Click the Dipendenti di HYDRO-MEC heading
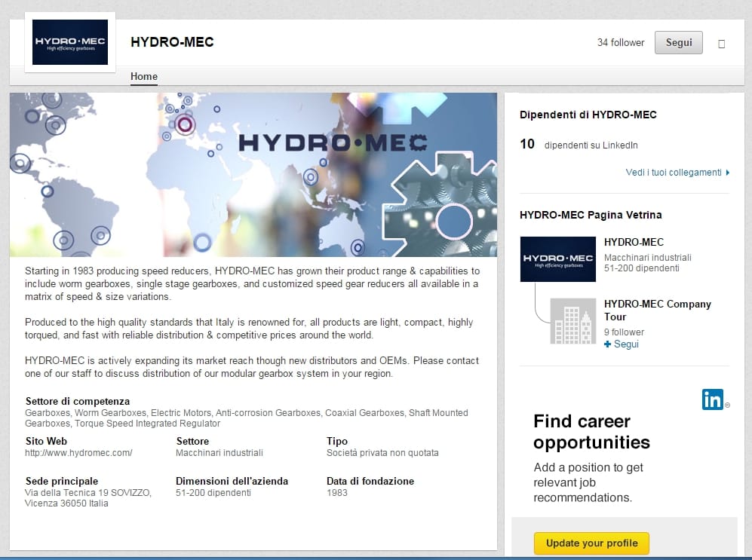752x560 pixels. click(588, 115)
